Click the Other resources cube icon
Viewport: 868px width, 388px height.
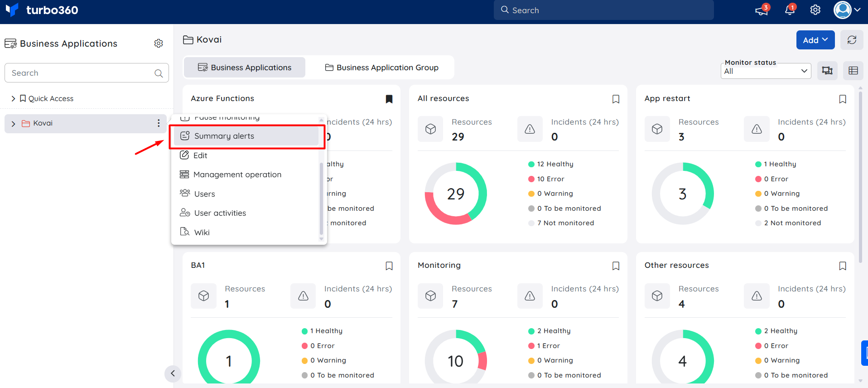click(x=657, y=296)
